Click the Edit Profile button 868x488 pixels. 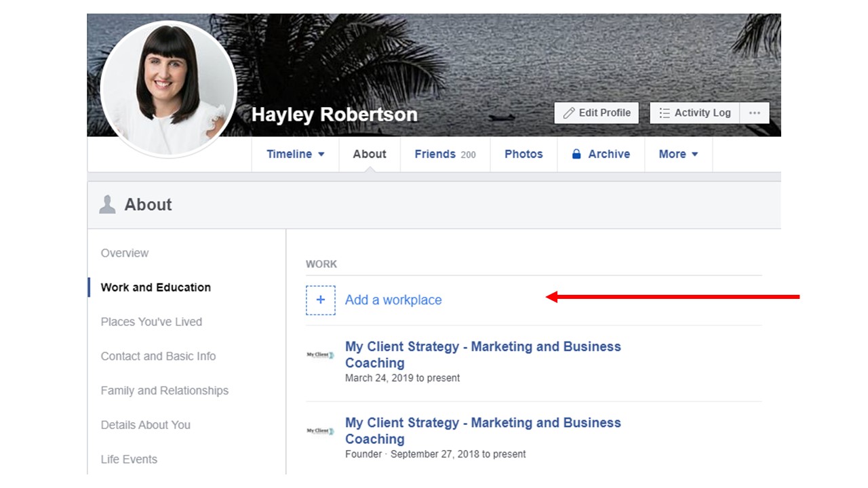(x=597, y=113)
